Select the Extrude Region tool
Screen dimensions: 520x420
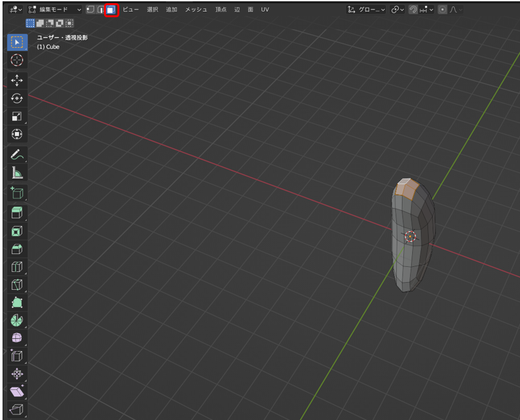[x=17, y=213]
